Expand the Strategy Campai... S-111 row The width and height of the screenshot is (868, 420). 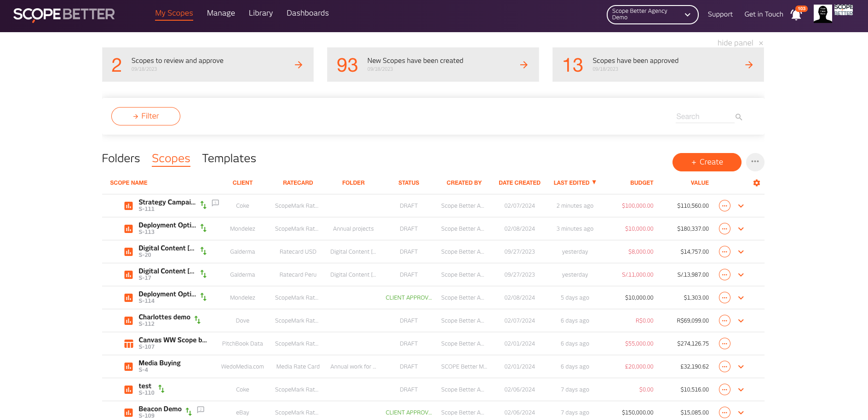point(741,206)
